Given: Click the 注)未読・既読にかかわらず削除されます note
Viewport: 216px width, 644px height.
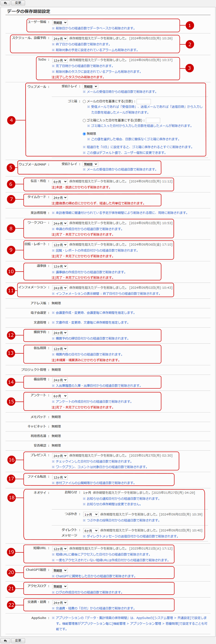Looking at the screenshot, I should [81, 187].
